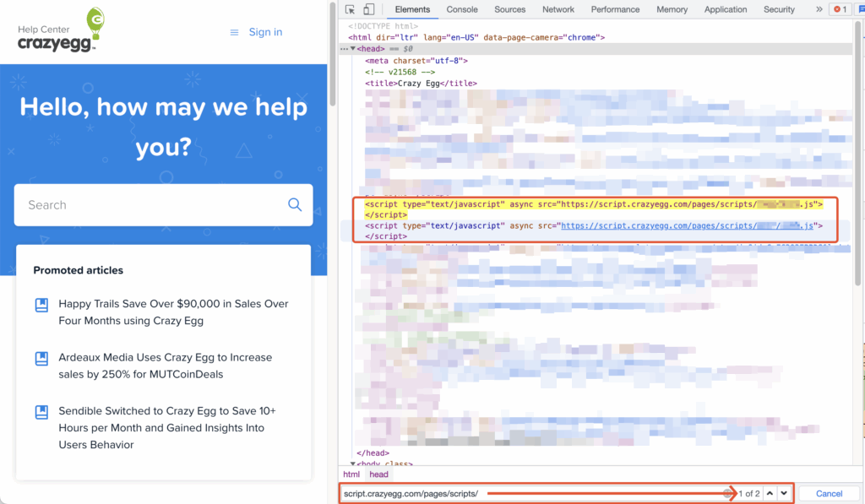The image size is (865, 504).
Task: Click the help page vertical scrollbar
Action: pos(333,54)
